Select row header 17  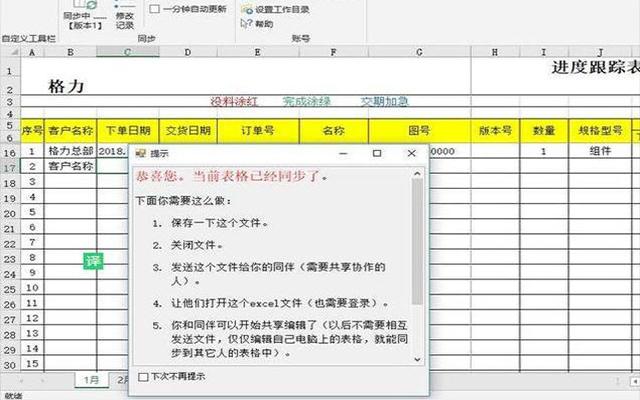point(10,168)
